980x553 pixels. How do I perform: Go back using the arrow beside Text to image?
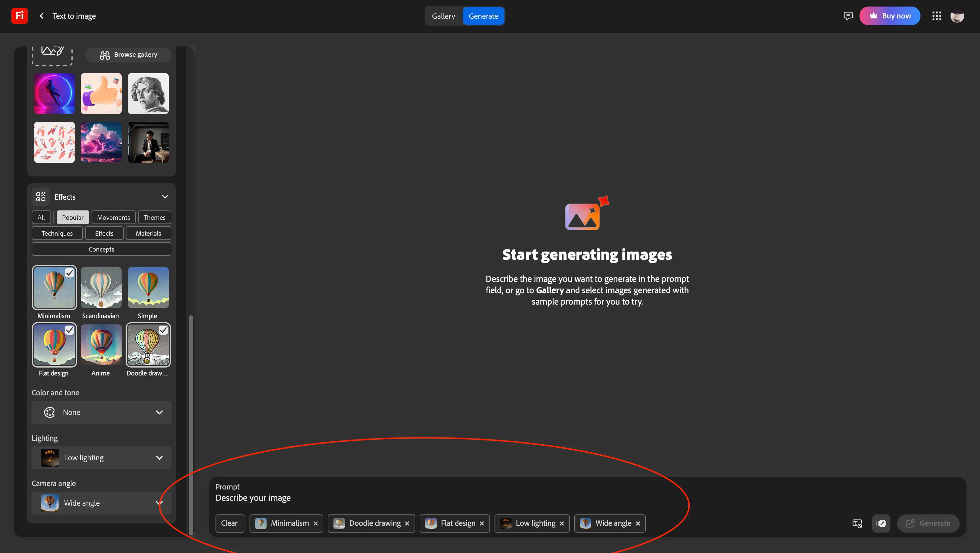41,16
